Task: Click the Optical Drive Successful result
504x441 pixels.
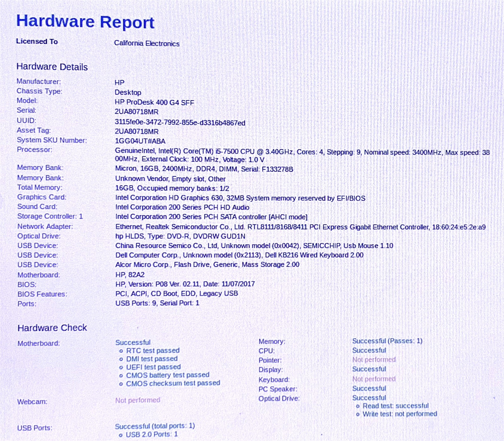Action: click(x=369, y=398)
